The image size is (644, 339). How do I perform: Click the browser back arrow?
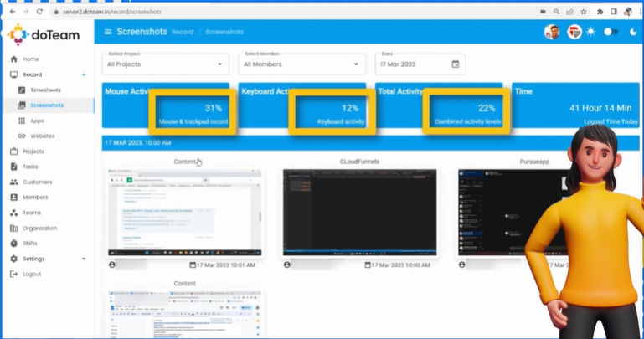[x=13, y=12]
